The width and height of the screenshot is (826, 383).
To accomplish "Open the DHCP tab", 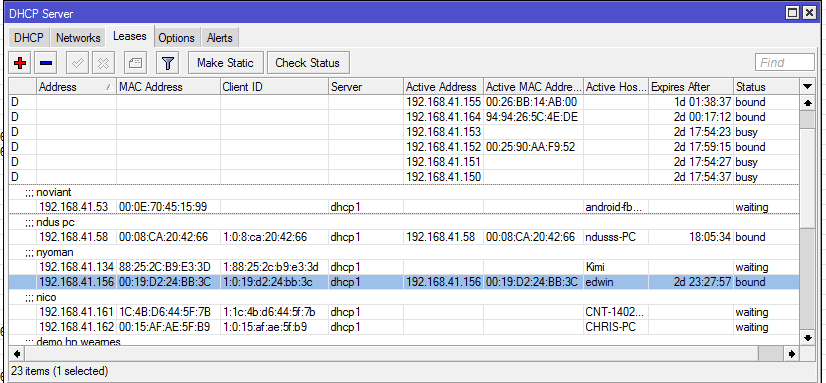I will click(x=28, y=38).
